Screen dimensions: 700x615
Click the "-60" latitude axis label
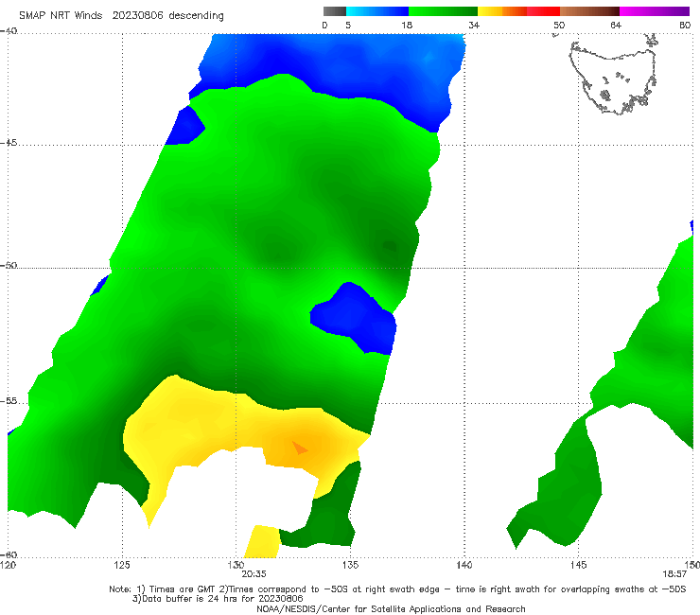[x=9, y=554]
